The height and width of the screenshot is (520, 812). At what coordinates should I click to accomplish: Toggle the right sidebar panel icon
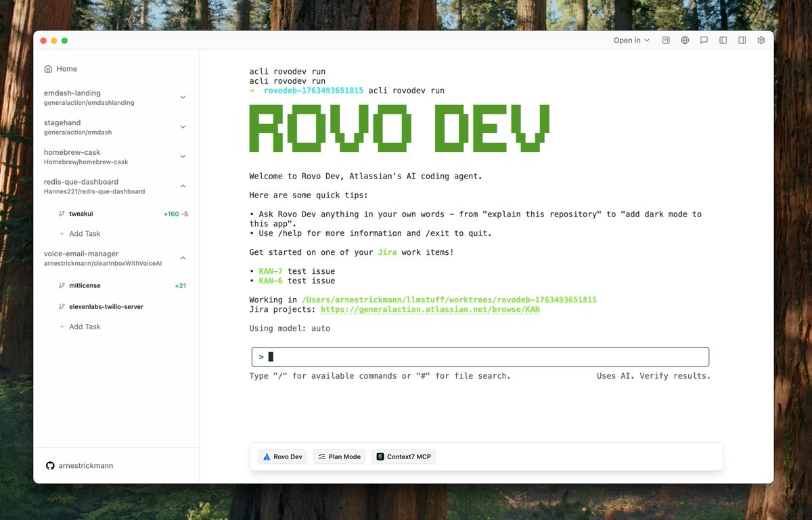point(742,41)
